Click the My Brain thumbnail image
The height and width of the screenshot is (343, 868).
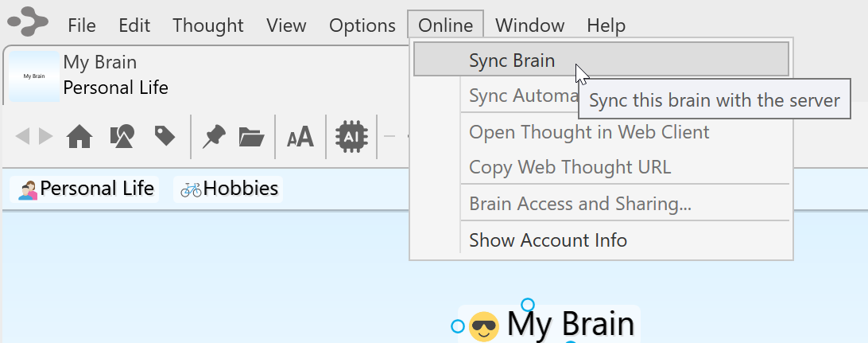(33, 76)
